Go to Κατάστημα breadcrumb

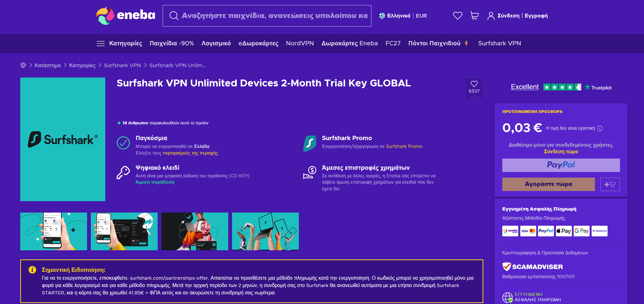(48, 65)
